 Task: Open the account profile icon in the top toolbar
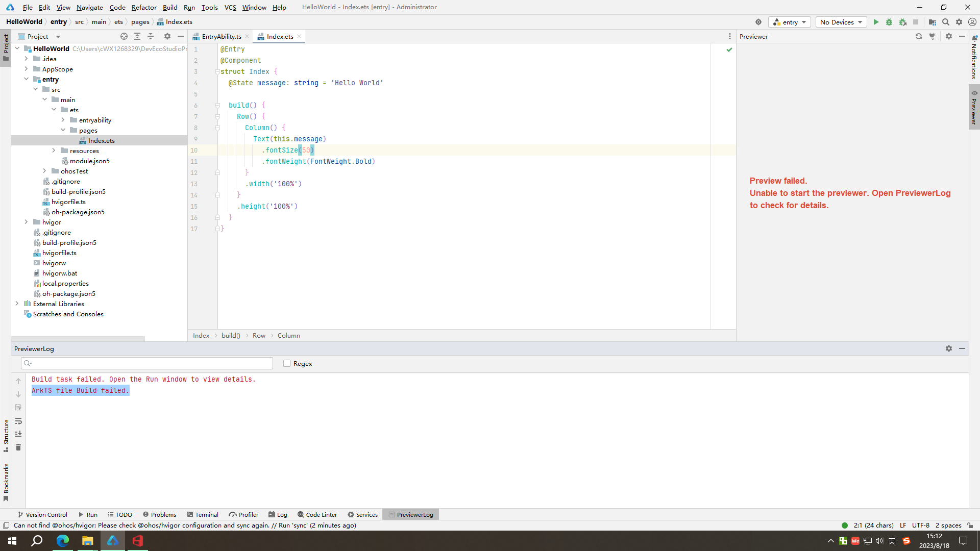[972, 22]
